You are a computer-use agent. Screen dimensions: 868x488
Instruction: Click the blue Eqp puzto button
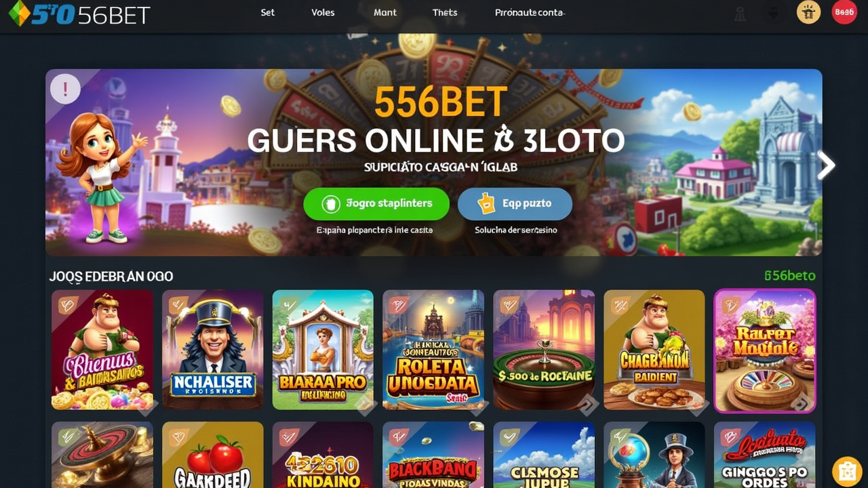pyautogui.click(x=515, y=203)
